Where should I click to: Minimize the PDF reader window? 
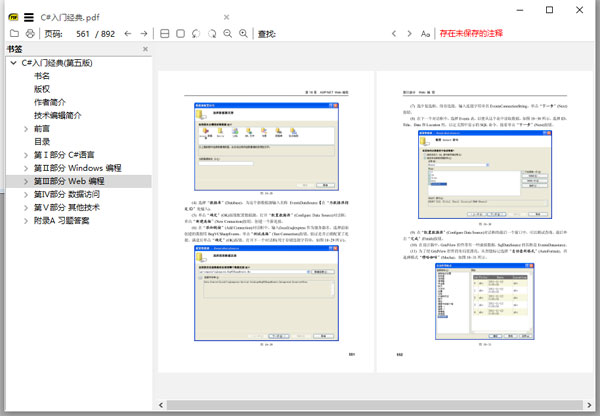click(x=520, y=10)
